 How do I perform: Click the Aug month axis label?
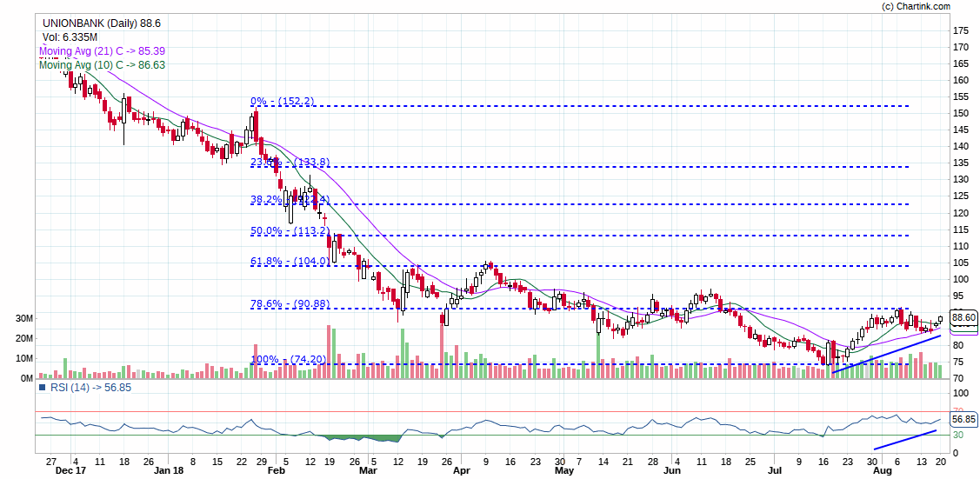point(883,469)
